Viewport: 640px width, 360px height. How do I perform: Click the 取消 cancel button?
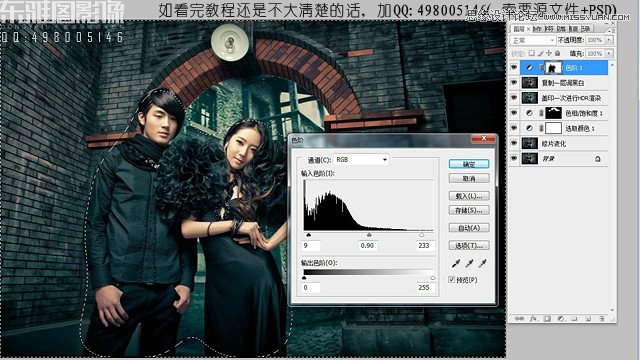point(469,179)
